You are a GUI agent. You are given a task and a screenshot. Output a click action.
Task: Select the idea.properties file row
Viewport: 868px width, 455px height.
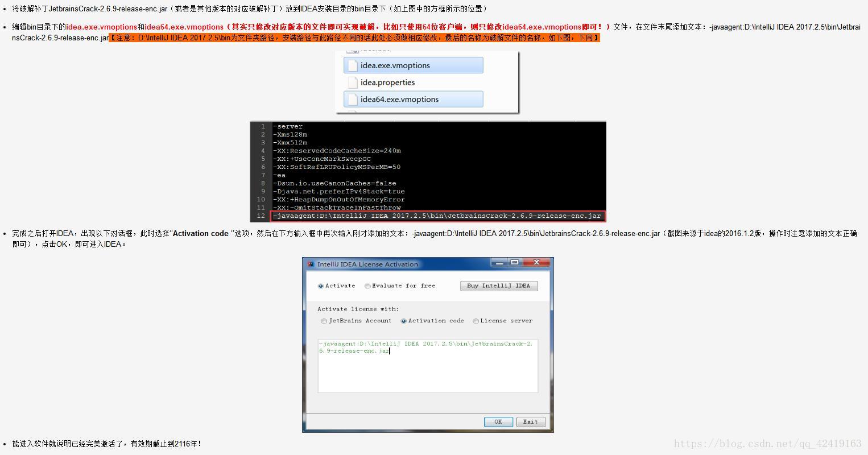[x=414, y=82]
